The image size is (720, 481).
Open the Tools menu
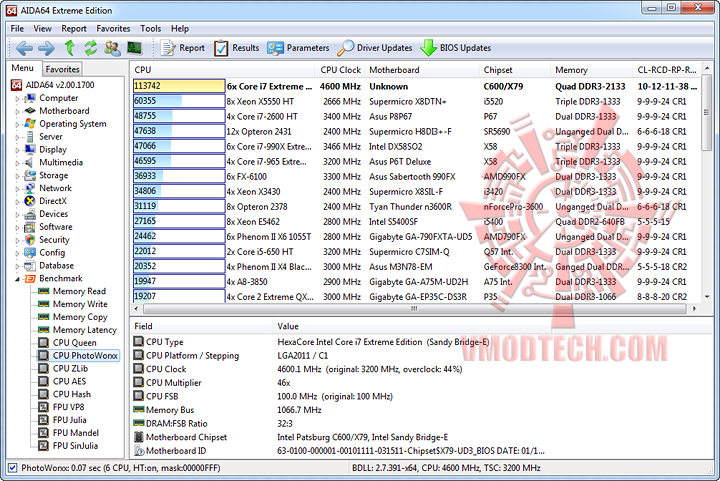point(151,28)
